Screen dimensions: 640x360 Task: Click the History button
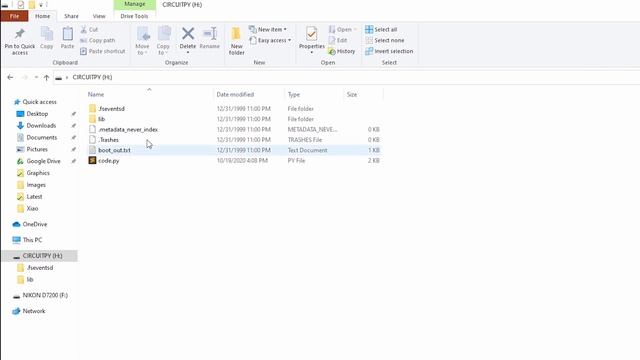(x=342, y=51)
